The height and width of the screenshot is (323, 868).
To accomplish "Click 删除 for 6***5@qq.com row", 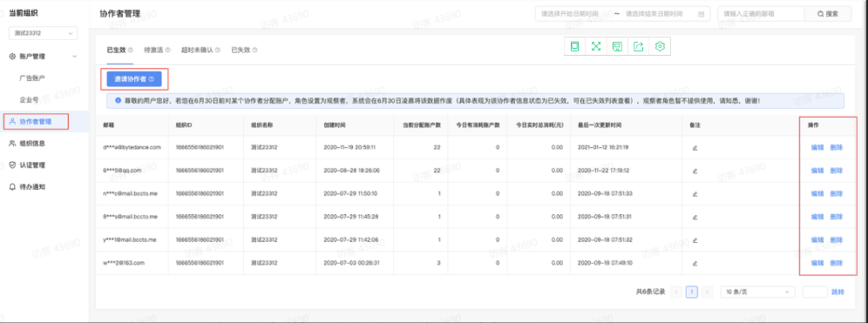I will click(837, 171).
